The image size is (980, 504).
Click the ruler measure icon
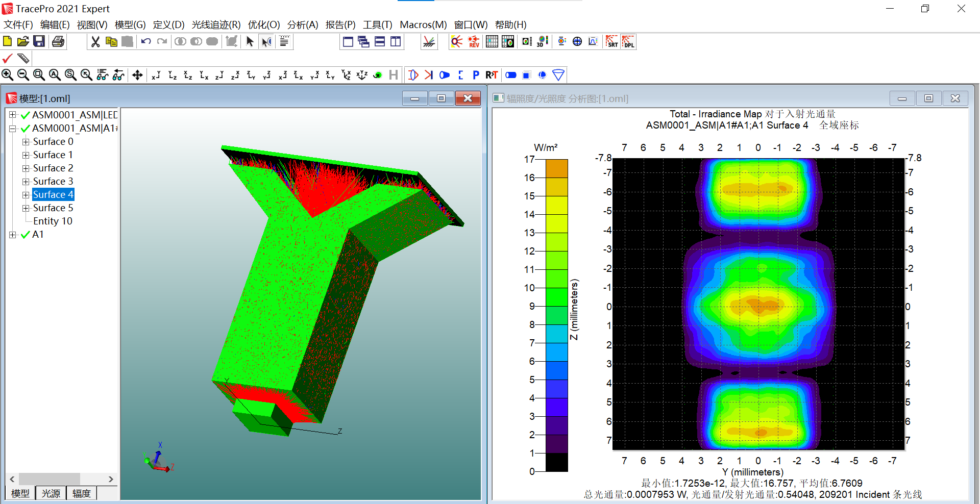pos(23,58)
